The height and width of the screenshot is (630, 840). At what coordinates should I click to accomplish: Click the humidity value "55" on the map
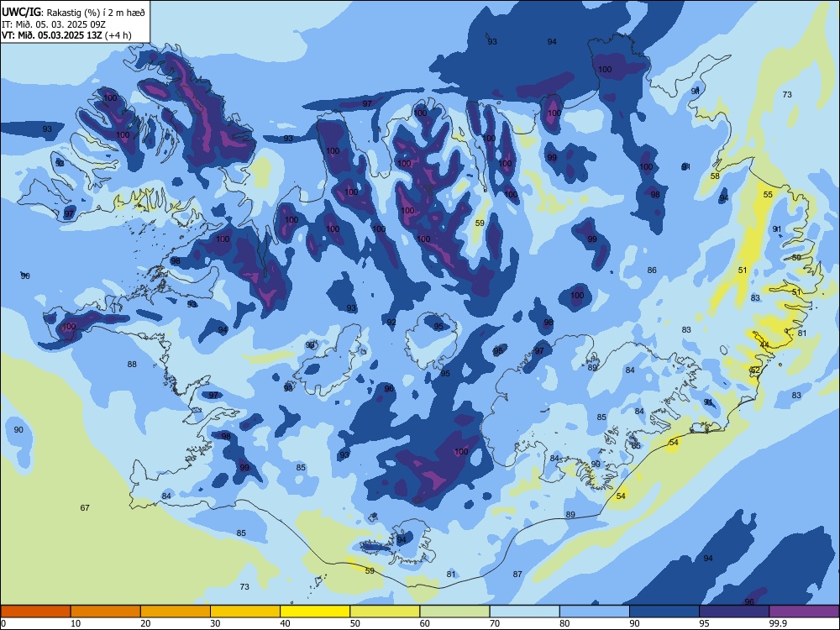tap(768, 195)
